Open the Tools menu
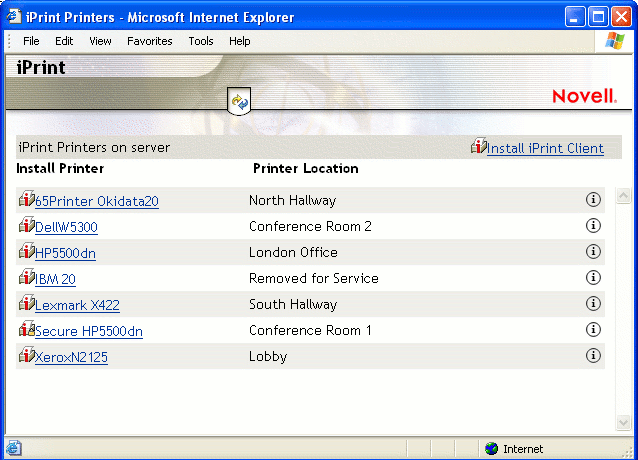 pyautogui.click(x=201, y=41)
